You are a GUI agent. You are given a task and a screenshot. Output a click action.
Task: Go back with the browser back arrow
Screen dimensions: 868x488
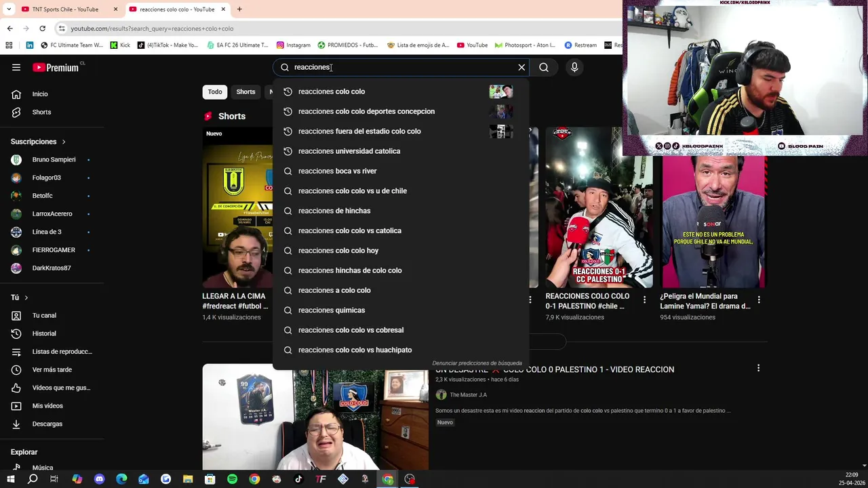click(x=9, y=28)
